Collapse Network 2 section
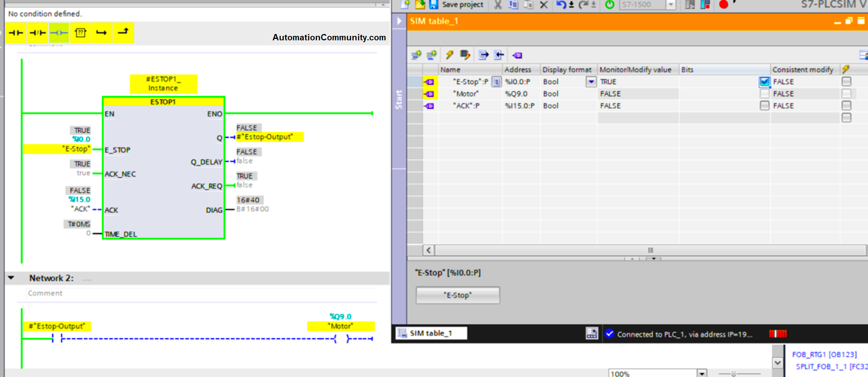 coord(11,278)
